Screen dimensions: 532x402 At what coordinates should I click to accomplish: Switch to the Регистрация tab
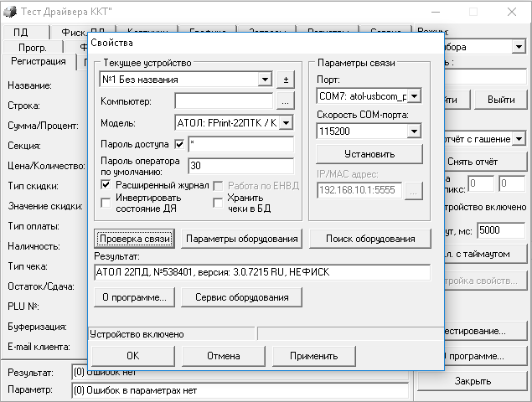point(38,62)
